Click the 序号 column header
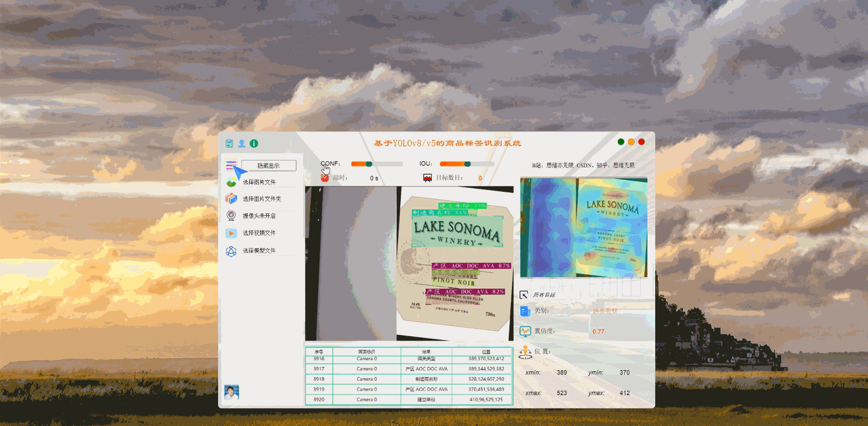Image resolution: width=868 pixels, height=426 pixels. click(319, 352)
